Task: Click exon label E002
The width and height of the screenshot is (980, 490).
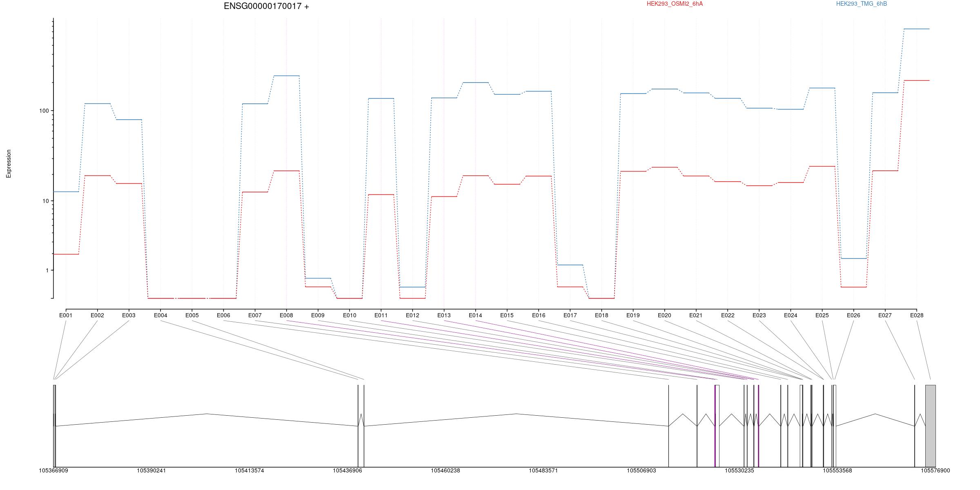Action: pyautogui.click(x=97, y=315)
